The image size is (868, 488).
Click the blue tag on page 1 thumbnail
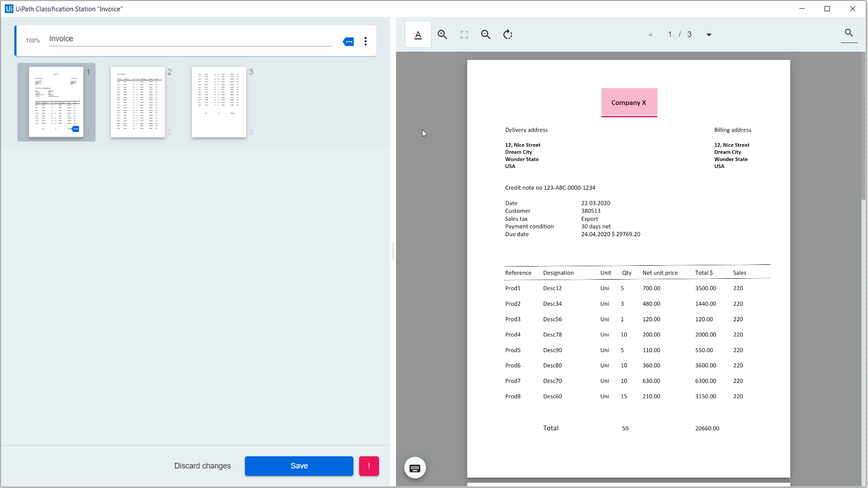coord(76,129)
